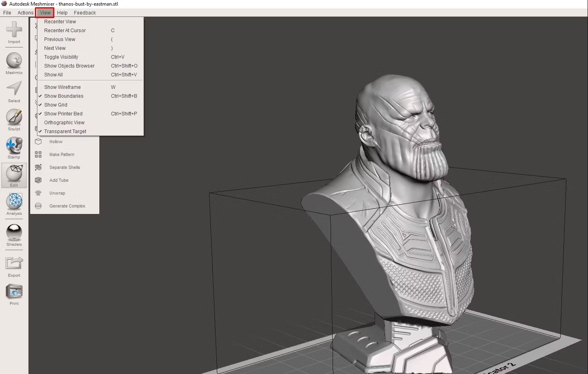Choose Show All menu entry
The image size is (588, 374).
(90, 75)
